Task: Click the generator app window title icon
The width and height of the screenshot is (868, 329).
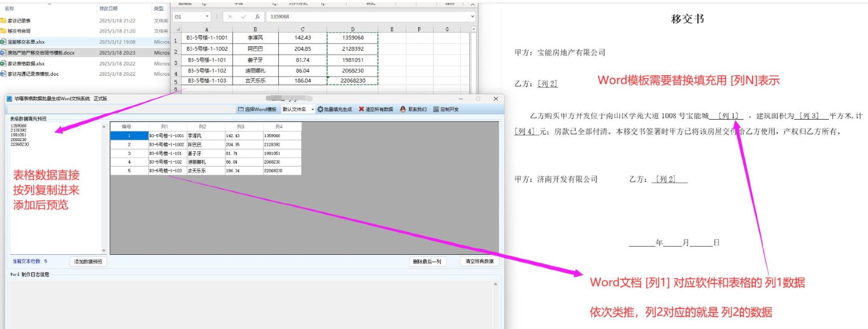Action: tap(9, 99)
